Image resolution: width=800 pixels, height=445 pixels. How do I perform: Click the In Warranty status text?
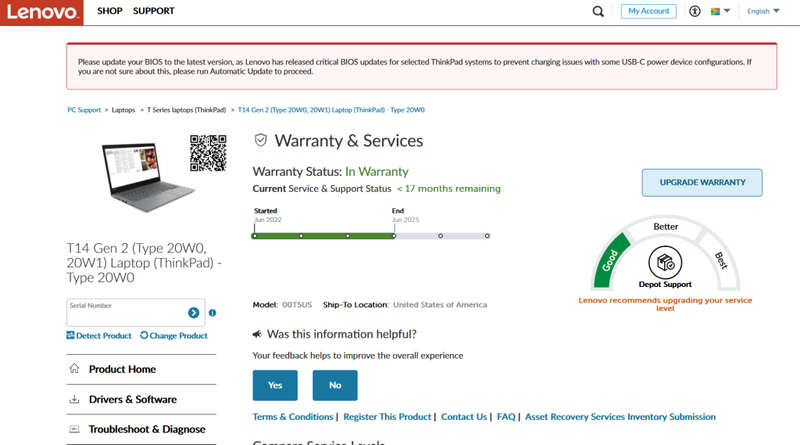click(x=377, y=171)
